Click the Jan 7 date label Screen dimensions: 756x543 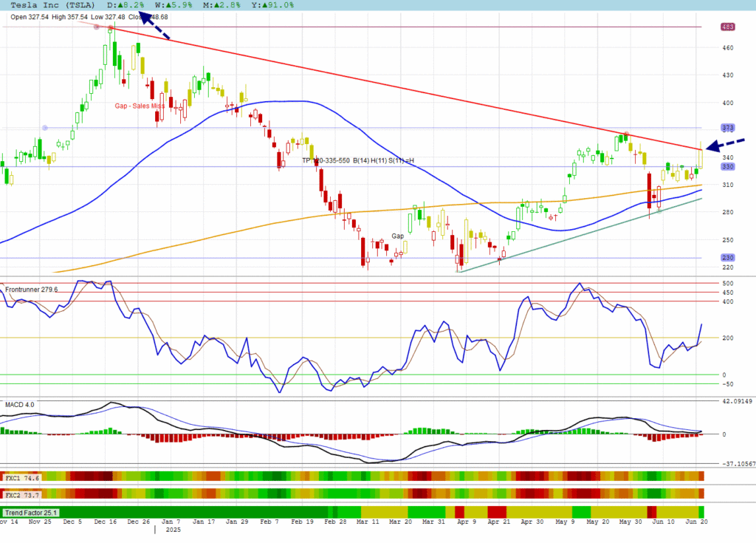pos(171,522)
